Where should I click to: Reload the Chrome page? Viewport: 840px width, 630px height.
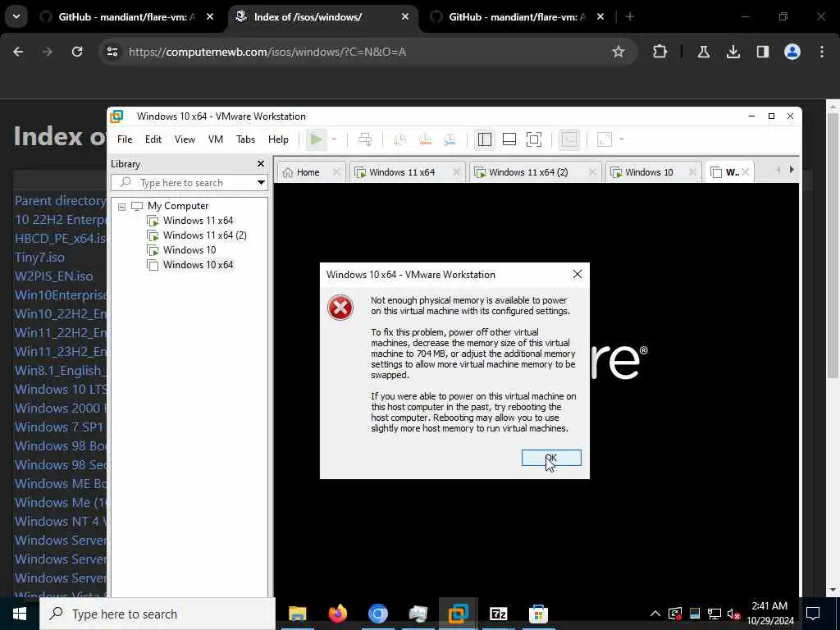click(x=77, y=52)
